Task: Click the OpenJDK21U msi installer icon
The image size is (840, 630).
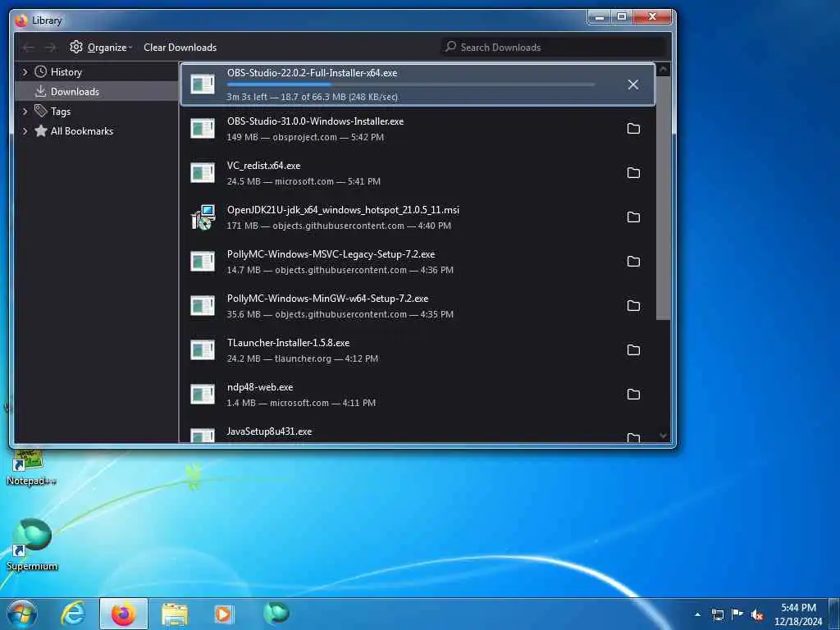Action: [x=203, y=217]
